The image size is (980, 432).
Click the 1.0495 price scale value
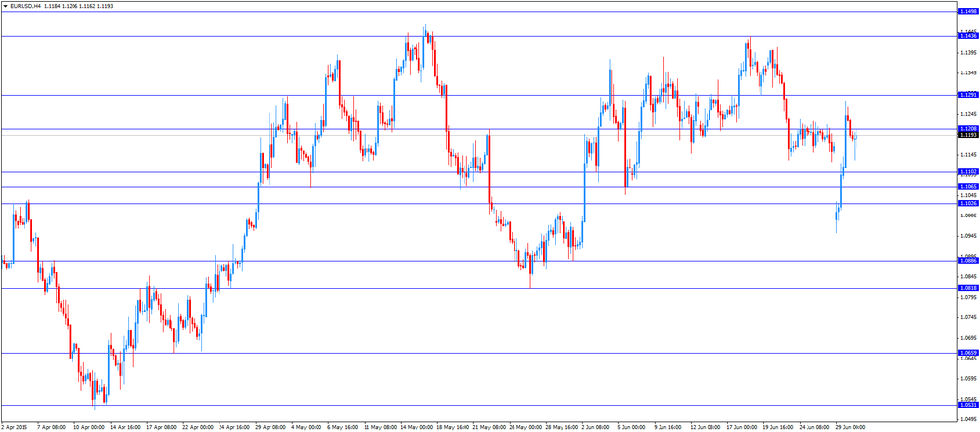[x=969, y=419]
